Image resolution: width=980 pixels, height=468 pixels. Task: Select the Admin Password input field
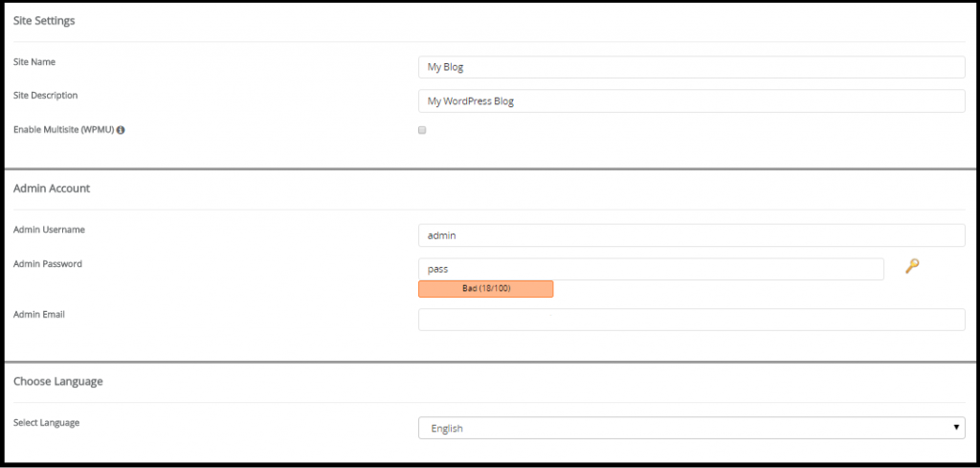tap(651, 269)
